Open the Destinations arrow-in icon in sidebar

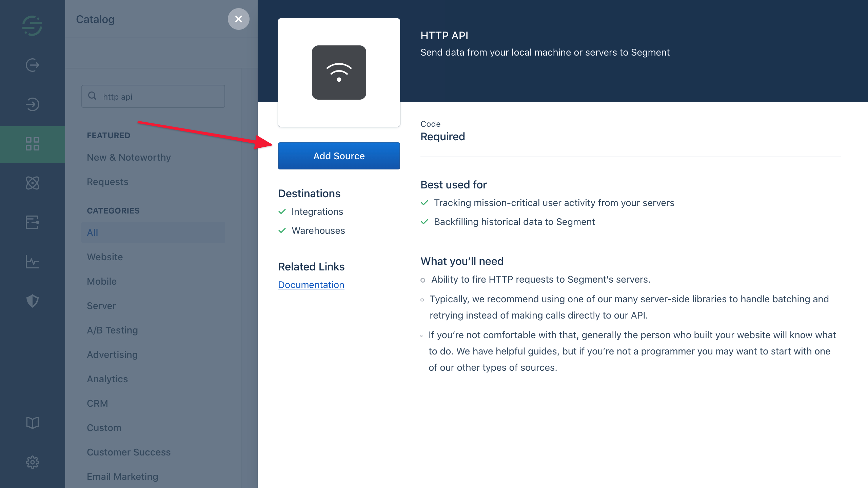(x=33, y=104)
